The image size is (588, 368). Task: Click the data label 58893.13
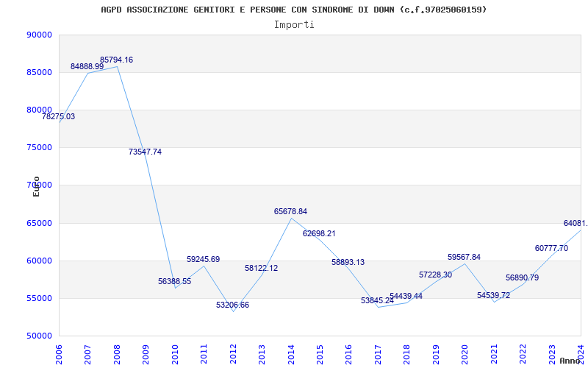[348, 263]
